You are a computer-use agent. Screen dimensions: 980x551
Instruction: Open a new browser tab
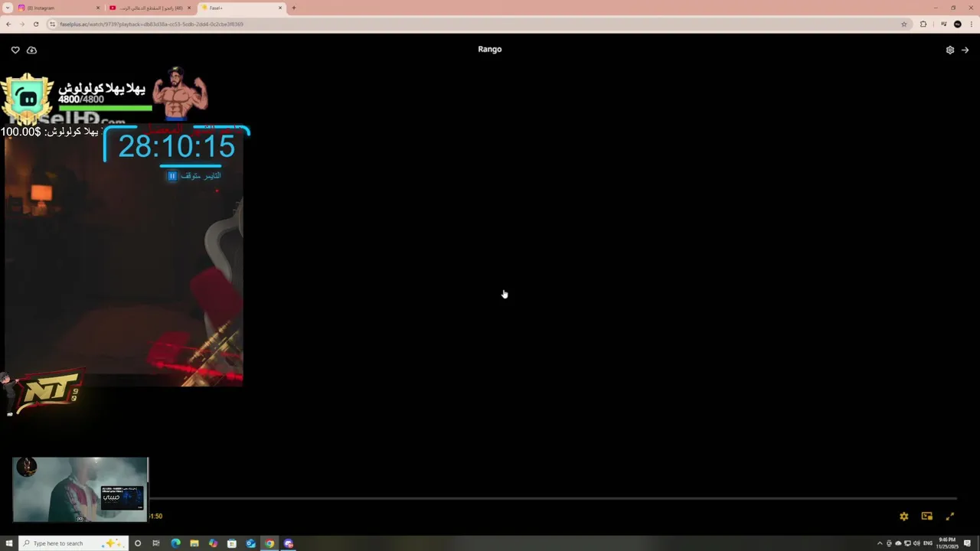tap(294, 8)
